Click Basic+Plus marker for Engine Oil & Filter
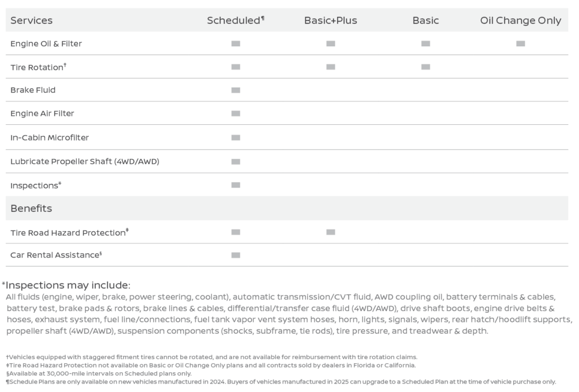This screenshot has width=579, height=392. [331, 43]
